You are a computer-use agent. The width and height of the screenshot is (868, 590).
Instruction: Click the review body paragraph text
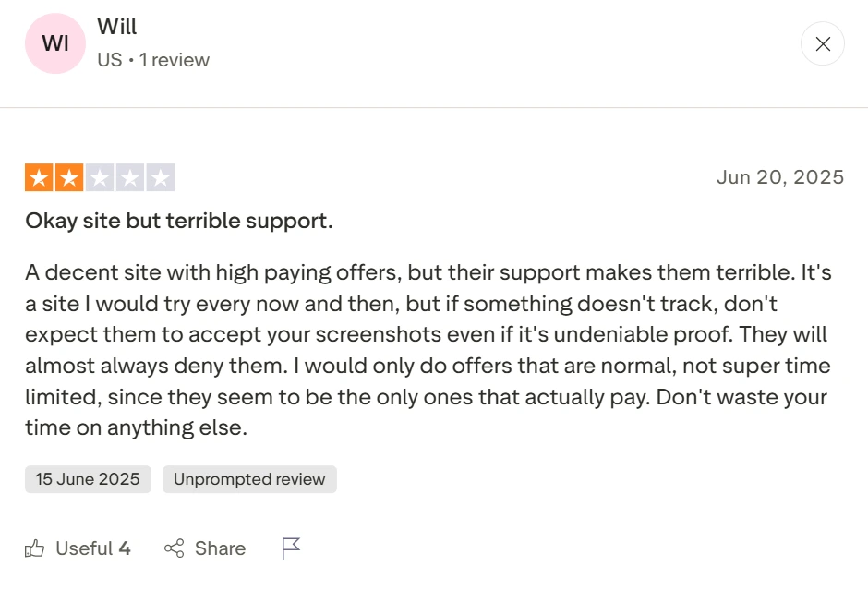click(x=427, y=350)
